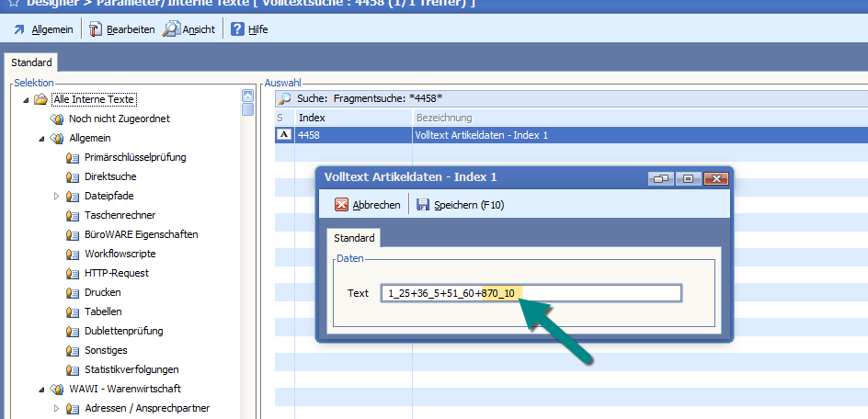This screenshot has height=419, width=868.
Task: Select the HTTP-Request folder icon
Action: pyautogui.click(x=73, y=273)
